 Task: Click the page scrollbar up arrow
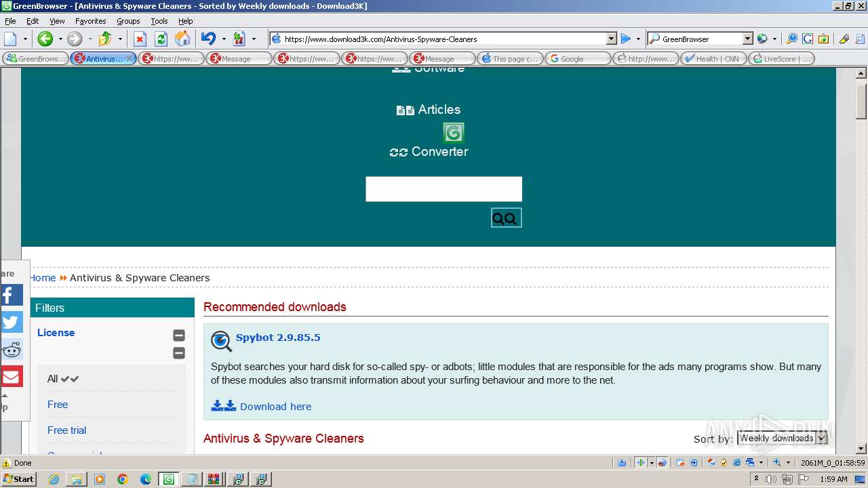point(861,73)
